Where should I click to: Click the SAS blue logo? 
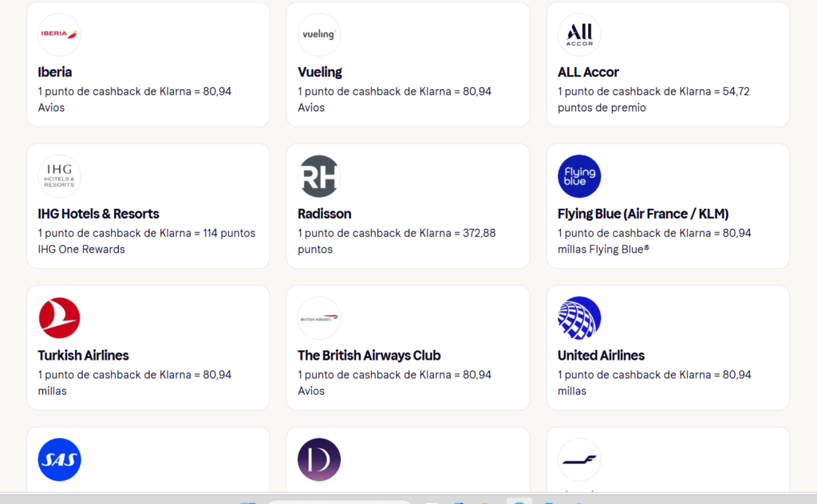pos(59,459)
